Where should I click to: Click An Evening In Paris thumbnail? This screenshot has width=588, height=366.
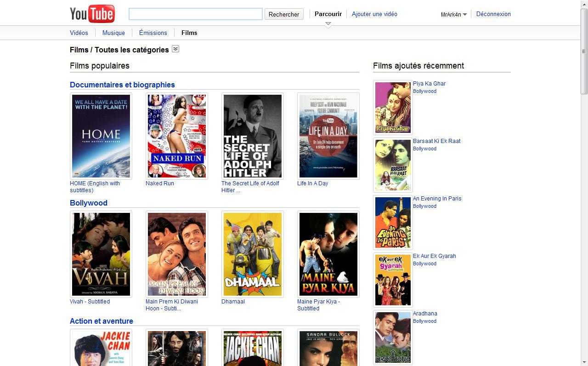coord(393,223)
